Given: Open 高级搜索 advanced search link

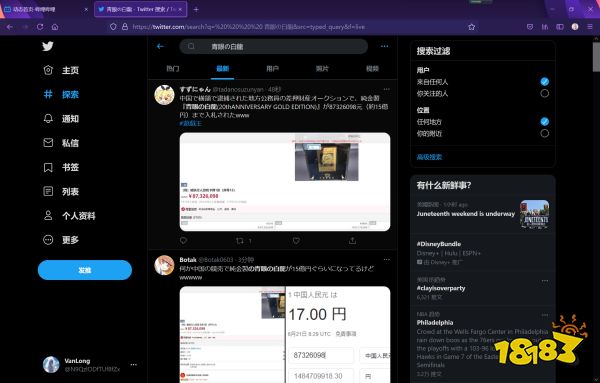Looking at the screenshot, I should 429,157.
